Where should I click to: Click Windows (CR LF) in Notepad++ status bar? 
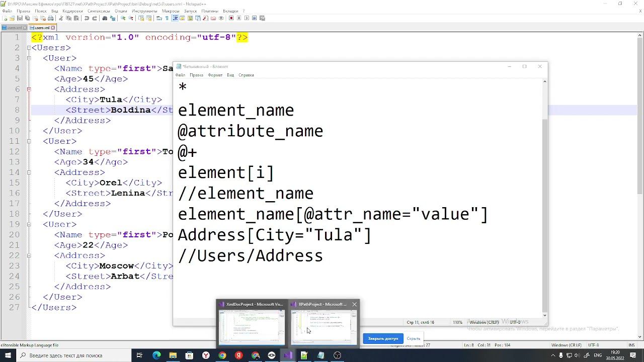click(567, 345)
